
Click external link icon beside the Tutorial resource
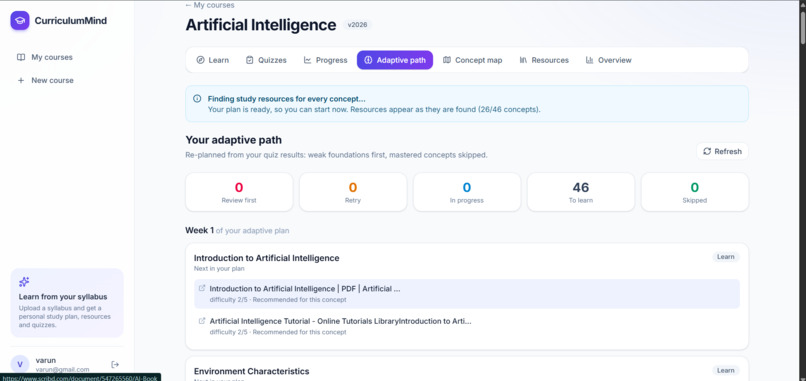[202, 320]
